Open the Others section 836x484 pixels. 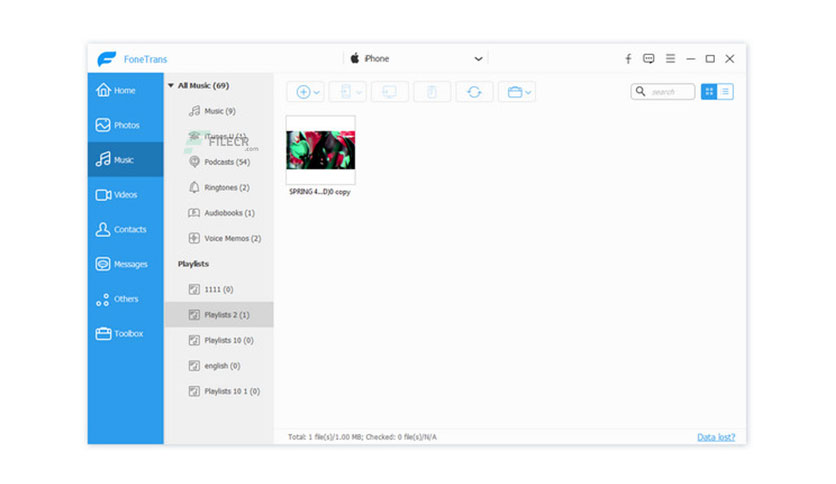125,299
